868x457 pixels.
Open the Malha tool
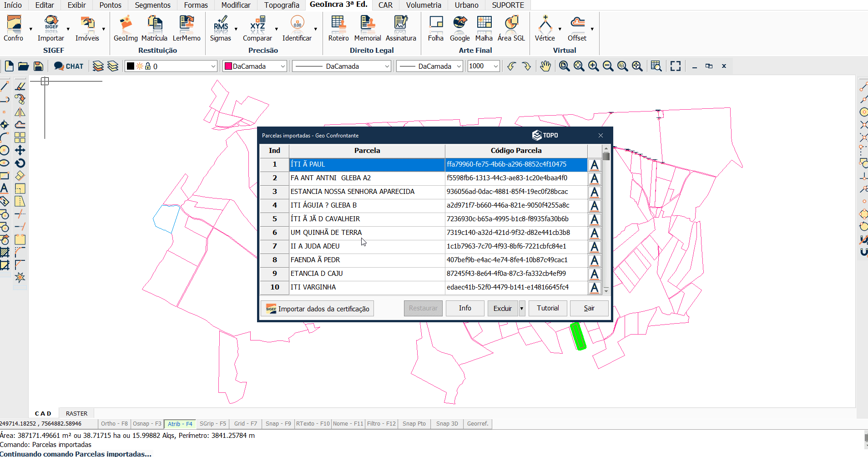point(484,28)
